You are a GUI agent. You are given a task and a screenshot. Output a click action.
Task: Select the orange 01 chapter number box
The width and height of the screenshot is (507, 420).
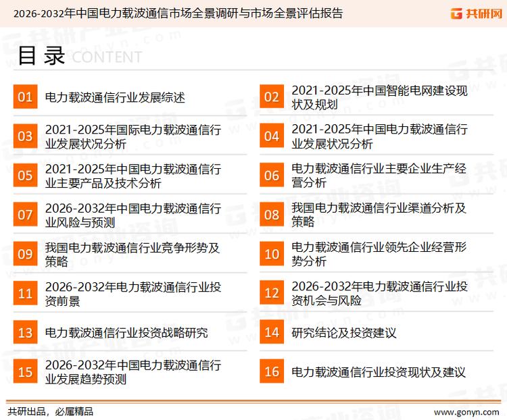pos(25,97)
